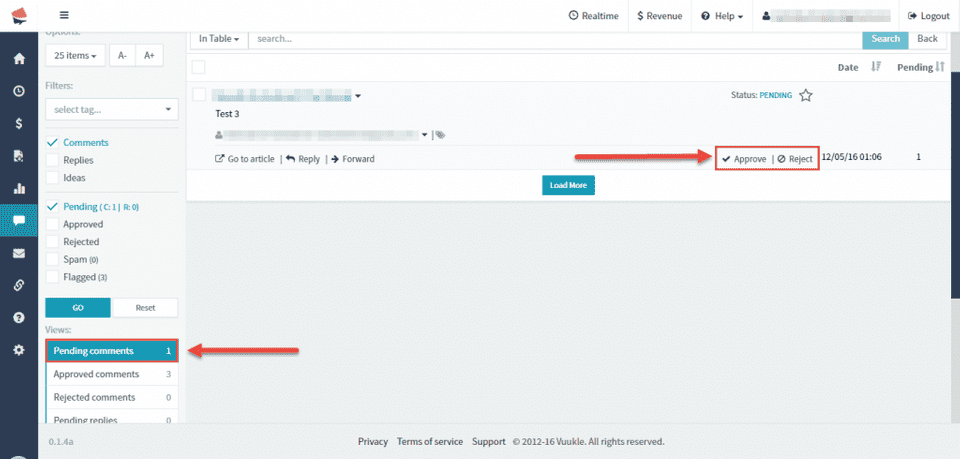
Task: Click the bar chart icon in sidebar
Action: click(19, 188)
